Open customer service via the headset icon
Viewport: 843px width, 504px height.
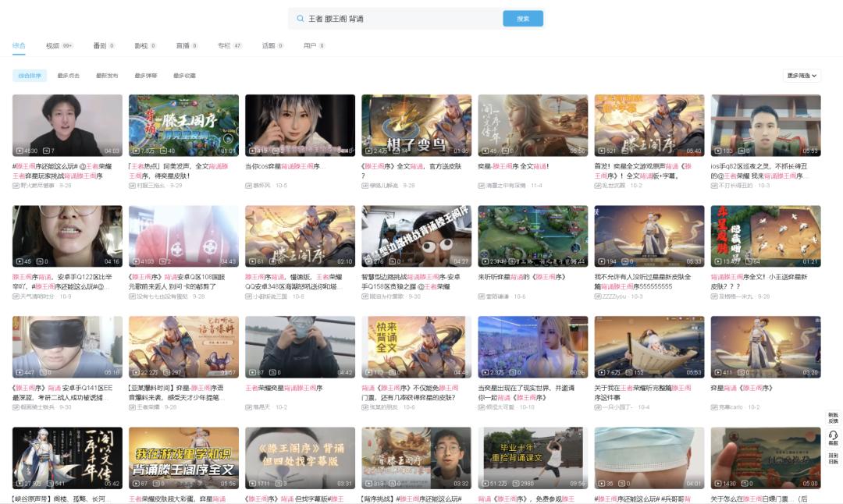[833, 435]
